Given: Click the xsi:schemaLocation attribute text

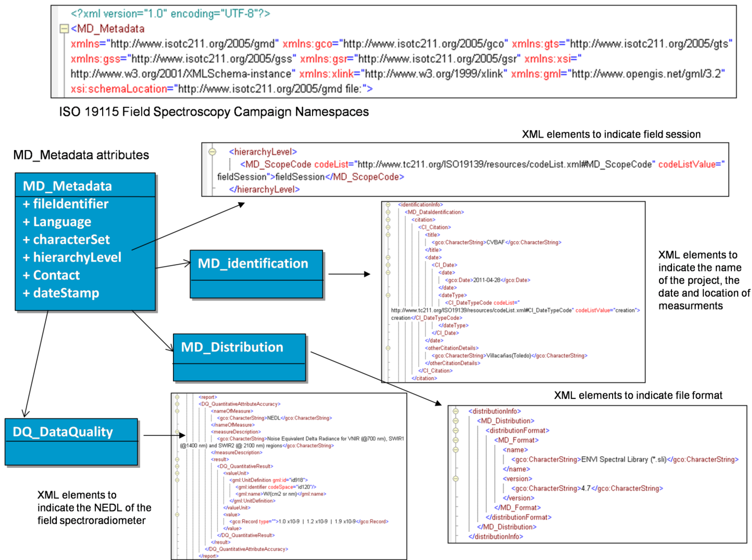Looking at the screenshot, I should tap(119, 89).
